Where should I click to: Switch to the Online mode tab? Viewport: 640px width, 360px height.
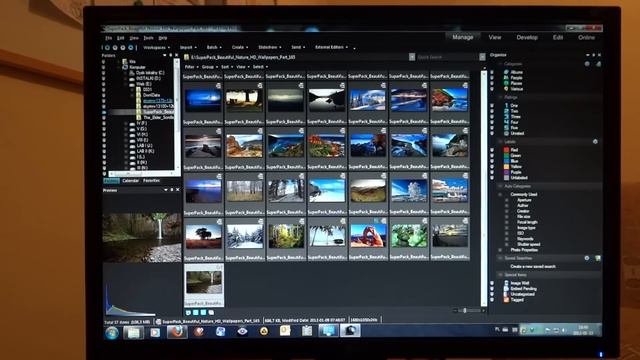(x=586, y=38)
